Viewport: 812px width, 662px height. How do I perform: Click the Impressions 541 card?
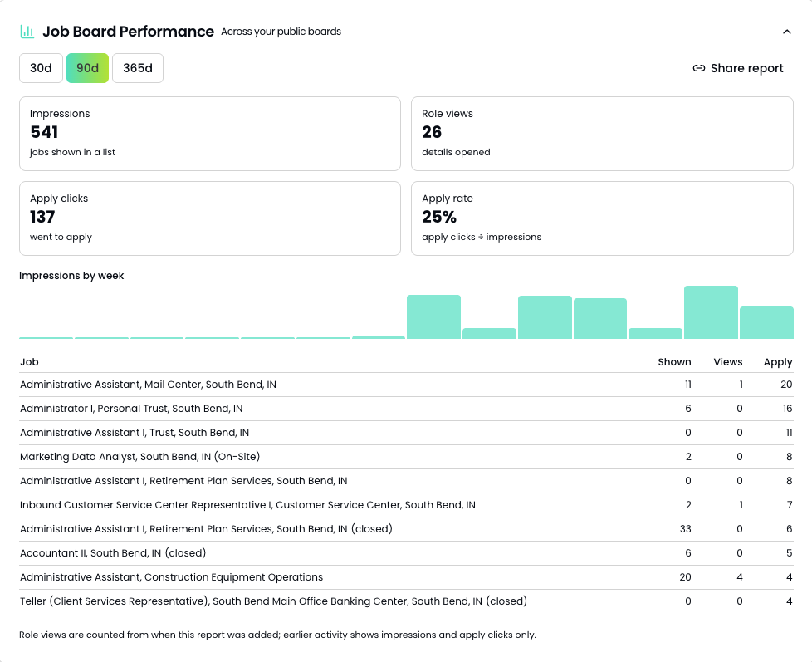coord(210,134)
